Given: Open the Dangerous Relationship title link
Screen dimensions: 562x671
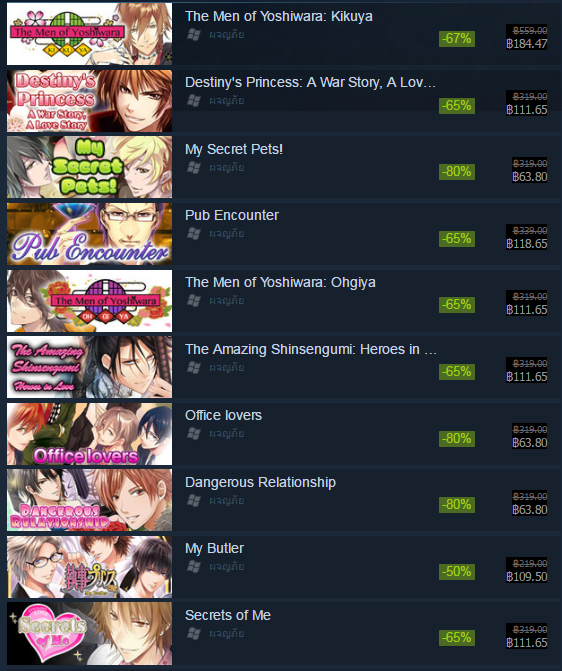Looking at the screenshot, I should point(260,482).
